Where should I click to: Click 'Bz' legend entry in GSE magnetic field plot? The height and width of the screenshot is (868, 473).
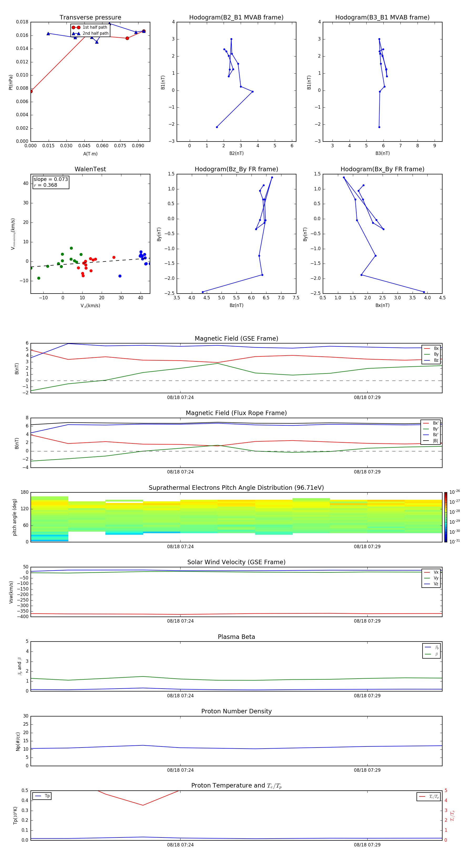pyautogui.click(x=431, y=360)
